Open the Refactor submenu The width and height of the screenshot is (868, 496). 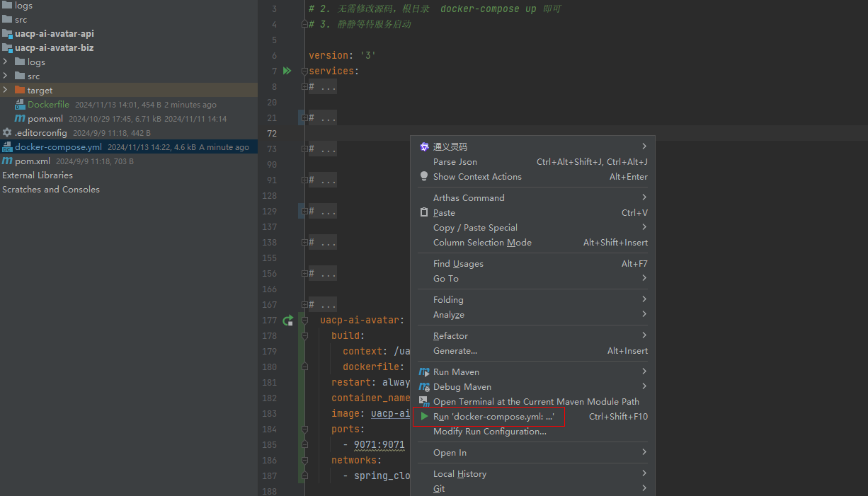click(x=450, y=336)
